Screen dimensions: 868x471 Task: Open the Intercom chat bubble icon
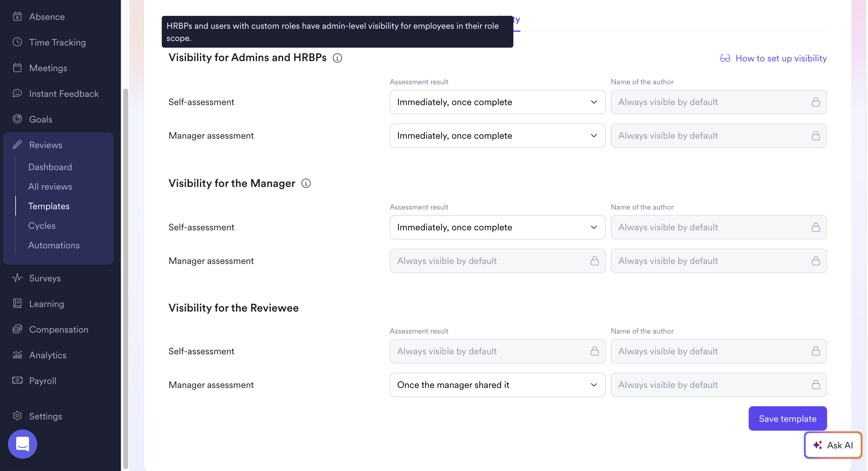coord(23,444)
